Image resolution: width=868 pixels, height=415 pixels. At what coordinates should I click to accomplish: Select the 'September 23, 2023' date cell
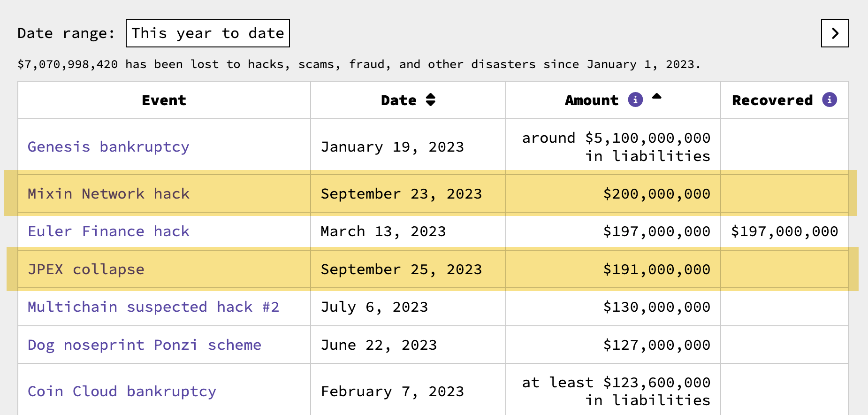tap(408, 194)
